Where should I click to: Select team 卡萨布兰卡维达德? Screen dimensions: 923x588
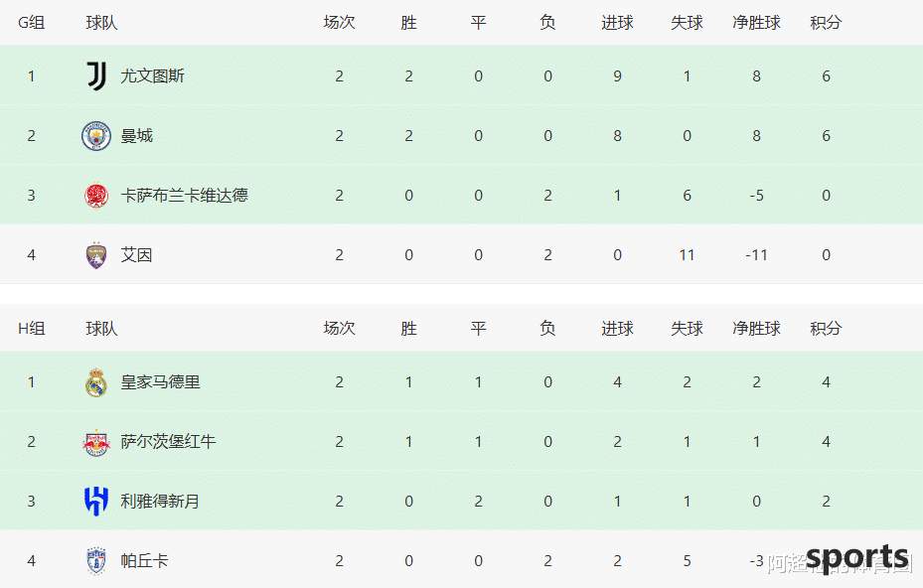pyautogui.click(x=184, y=196)
